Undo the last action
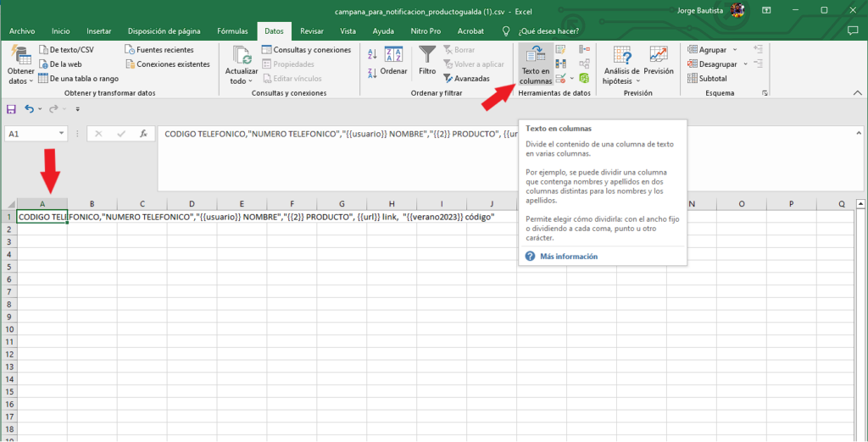This screenshot has height=442, width=868. click(x=29, y=109)
